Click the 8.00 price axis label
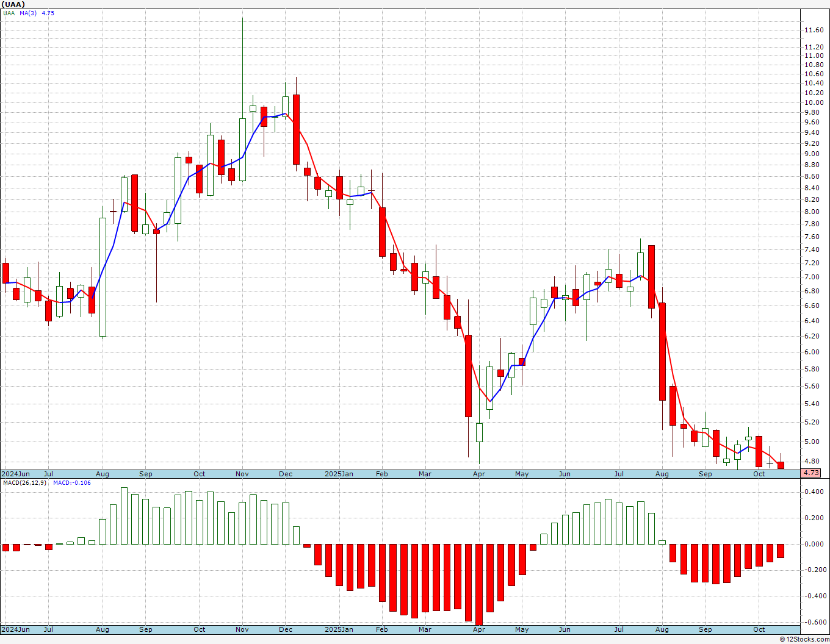Viewport: 830px width, 644px height. pos(812,212)
